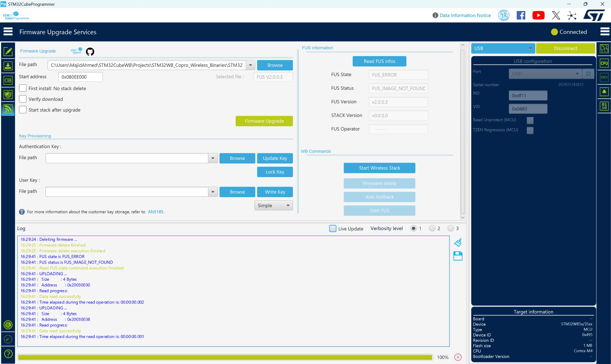Select verbosity level 1 radio button

coord(414,228)
